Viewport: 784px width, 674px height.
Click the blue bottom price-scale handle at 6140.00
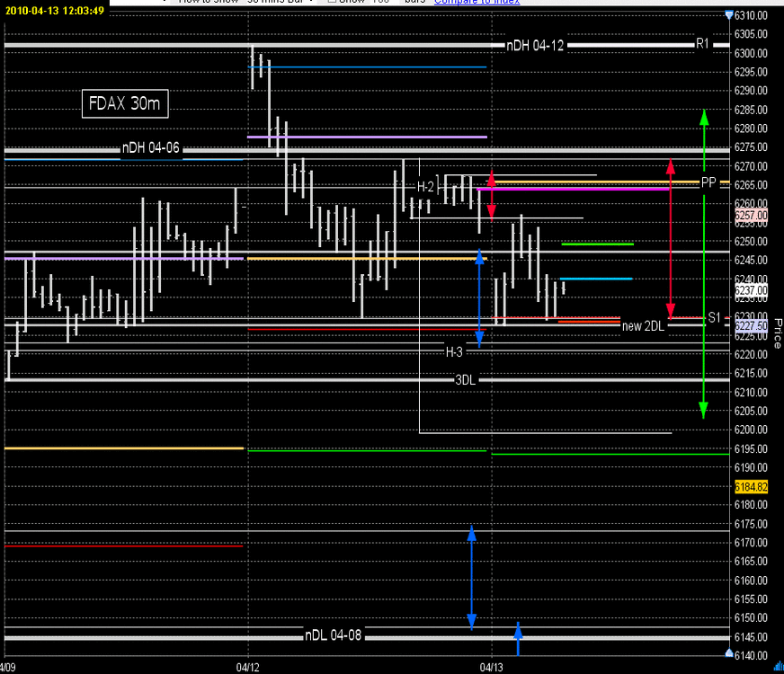click(729, 653)
